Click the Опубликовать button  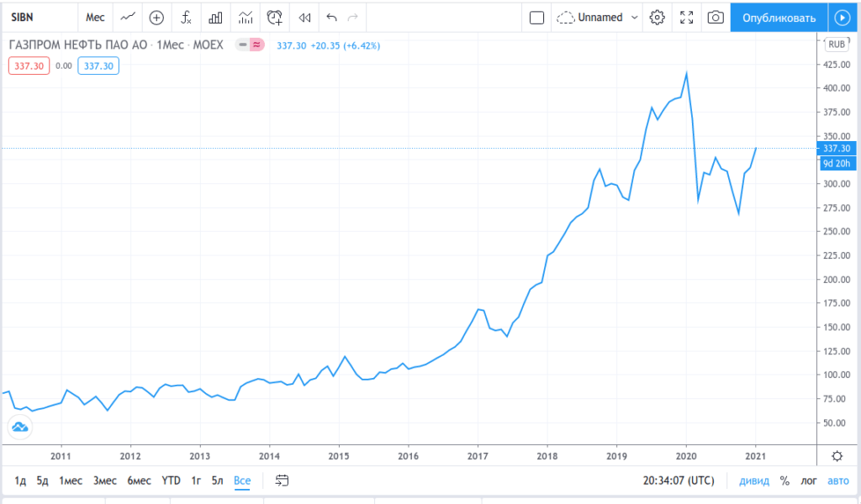[x=779, y=17]
